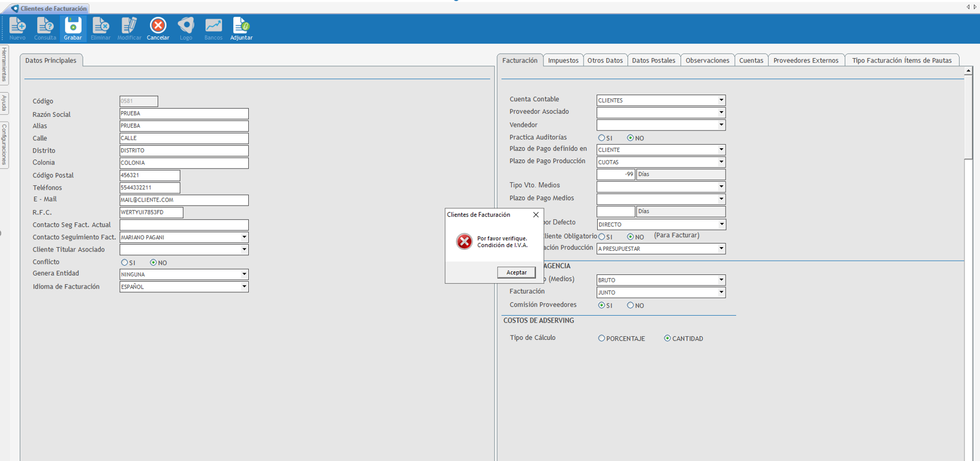The image size is (980, 461).
Task: Open Plazo de Pago Producción dropdown
Action: (721, 162)
